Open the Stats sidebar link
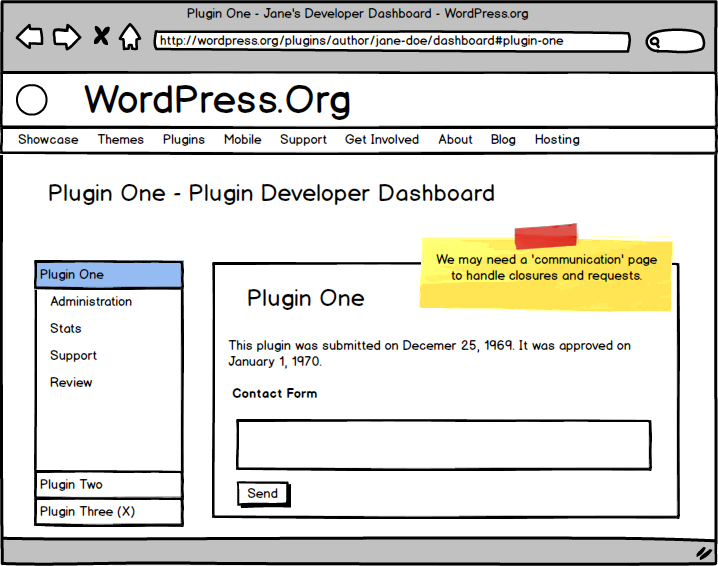Screen dimensions: 718x566 pyautogui.click(x=66, y=329)
